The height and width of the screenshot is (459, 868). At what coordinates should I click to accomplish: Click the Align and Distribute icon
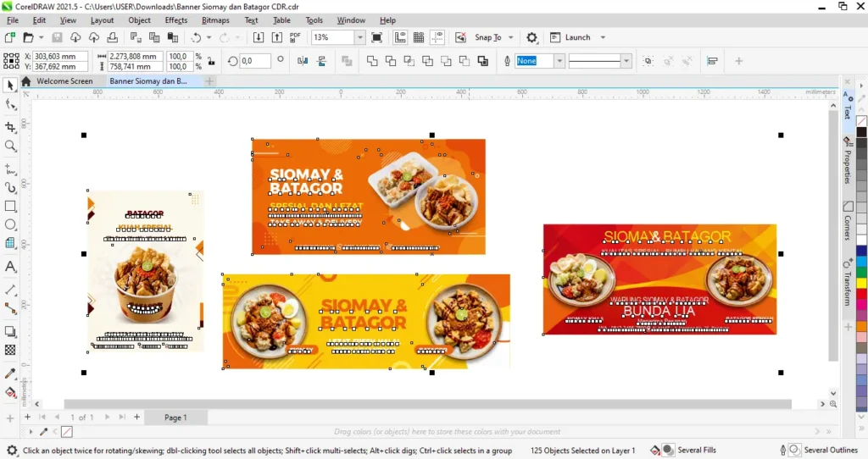click(x=712, y=61)
